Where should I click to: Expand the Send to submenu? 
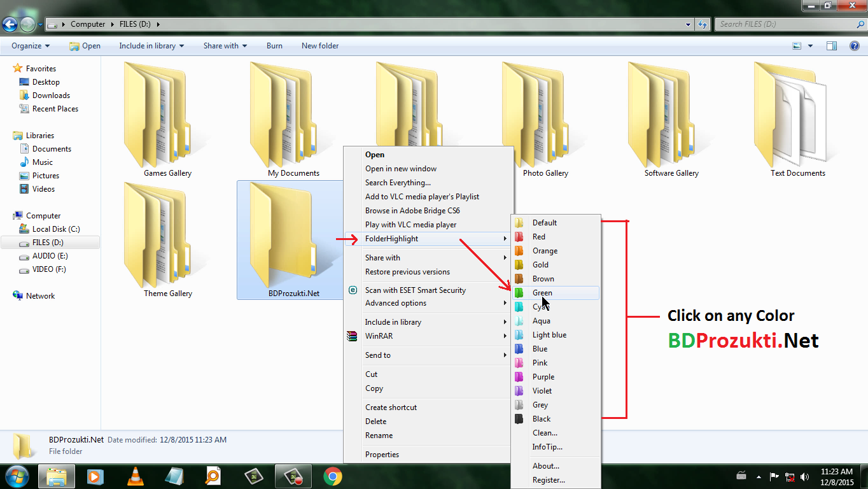click(428, 355)
